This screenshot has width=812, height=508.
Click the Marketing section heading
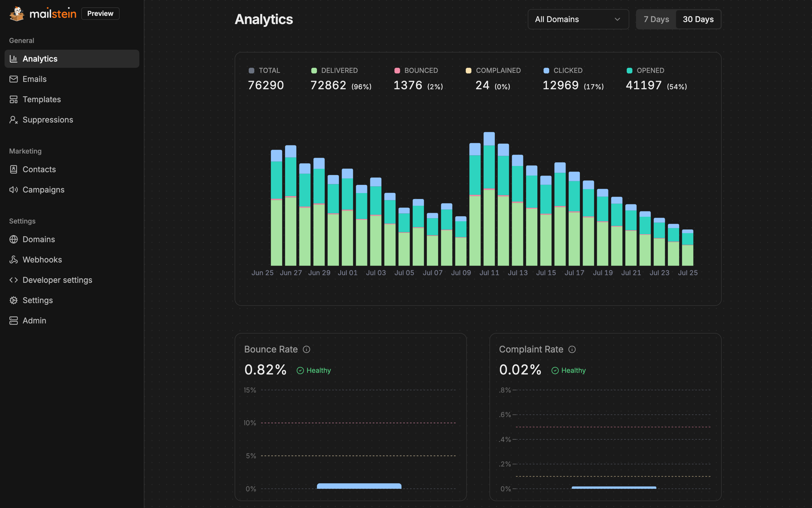pos(25,151)
